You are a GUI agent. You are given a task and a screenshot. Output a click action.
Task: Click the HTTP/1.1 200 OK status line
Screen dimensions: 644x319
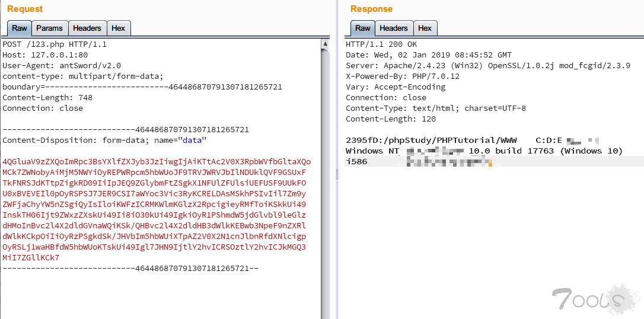381,44
